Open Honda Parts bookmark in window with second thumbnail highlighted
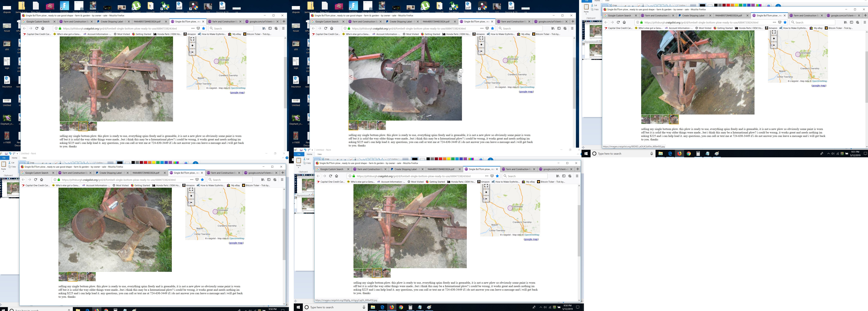 (166, 185)
